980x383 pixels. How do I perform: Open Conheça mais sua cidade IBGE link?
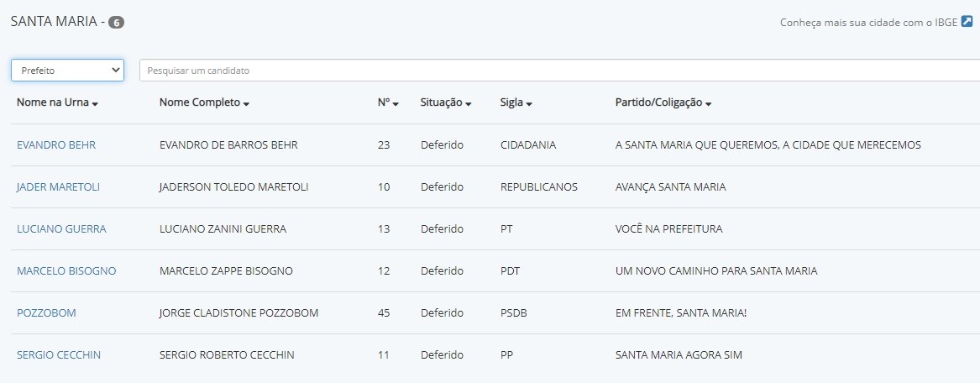coord(869,23)
